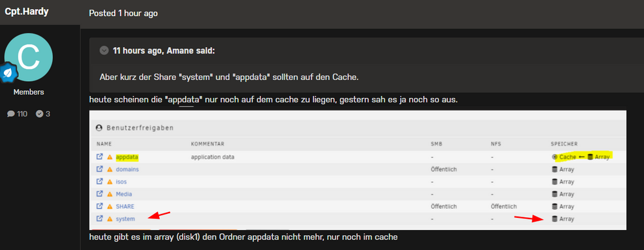
Task: Click the orange warning triangle beside SHARE
Action: pyautogui.click(x=109, y=206)
